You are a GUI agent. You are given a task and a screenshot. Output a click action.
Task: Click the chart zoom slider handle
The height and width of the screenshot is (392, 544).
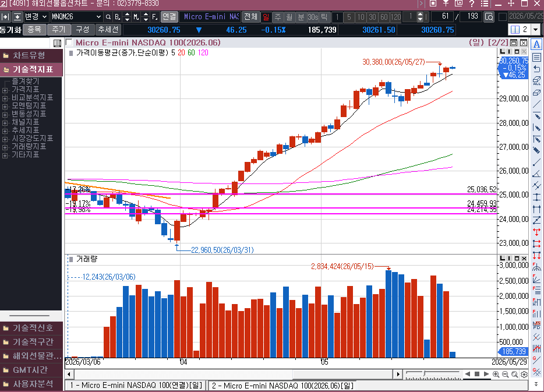424,373
